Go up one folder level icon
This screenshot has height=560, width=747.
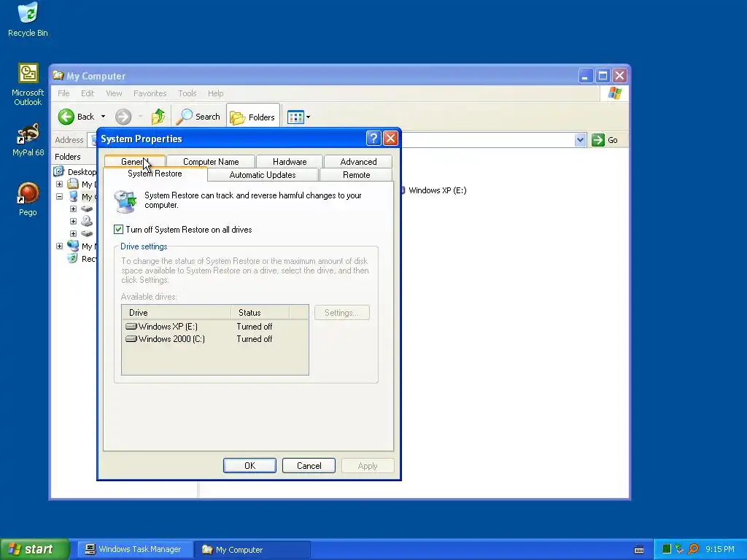coord(158,117)
